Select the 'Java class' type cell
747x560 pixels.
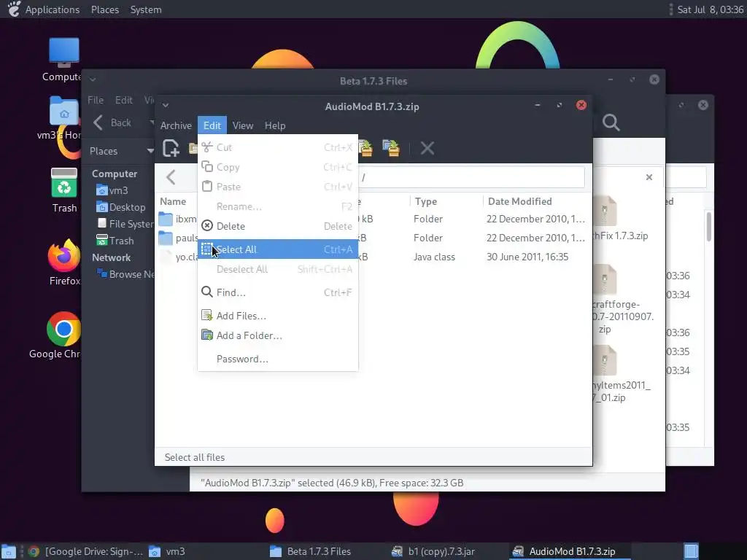pos(434,257)
